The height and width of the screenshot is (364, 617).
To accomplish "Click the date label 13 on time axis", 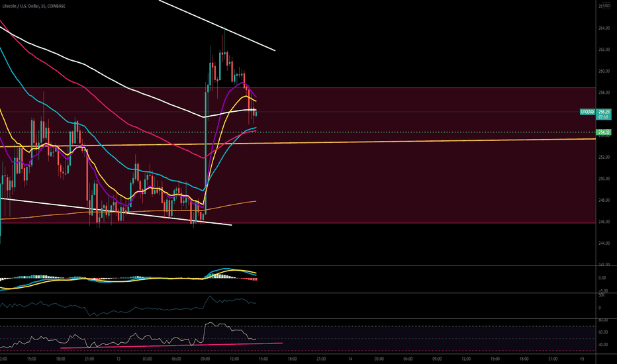I will (119, 359).
